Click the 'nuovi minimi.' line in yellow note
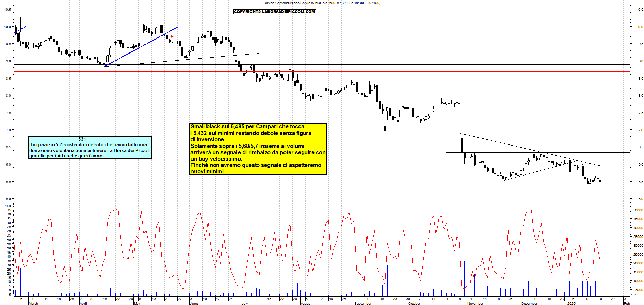The image size is (644, 305). (x=208, y=171)
